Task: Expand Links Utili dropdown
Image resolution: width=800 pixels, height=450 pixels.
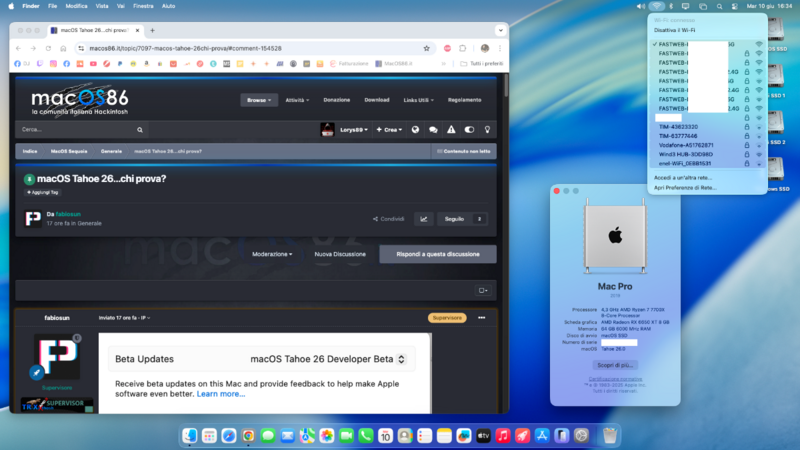Action: pyautogui.click(x=418, y=100)
